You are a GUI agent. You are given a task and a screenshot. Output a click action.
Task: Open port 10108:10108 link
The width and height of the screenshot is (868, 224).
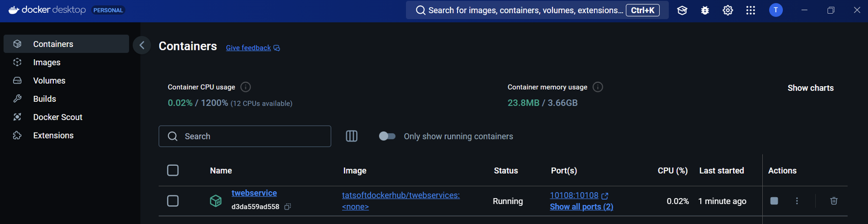574,195
